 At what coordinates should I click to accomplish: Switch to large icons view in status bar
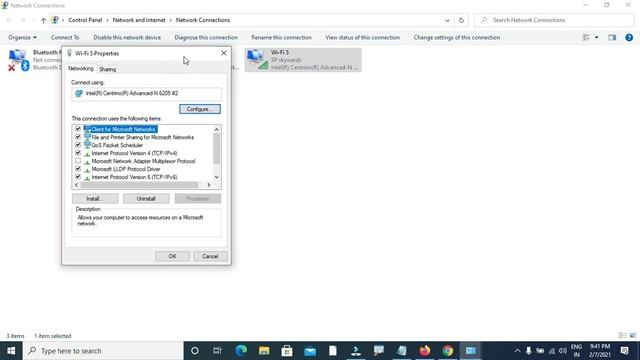[x=633, y=336]
